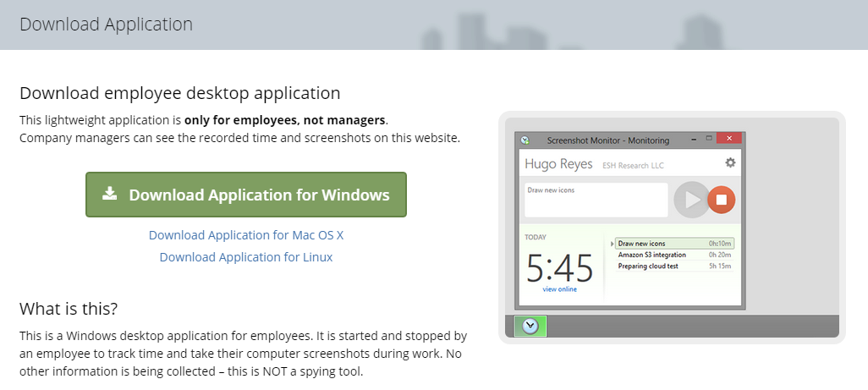Click 'ESH Research LLC' company text
868x390 pixels.
coord(633,166)
